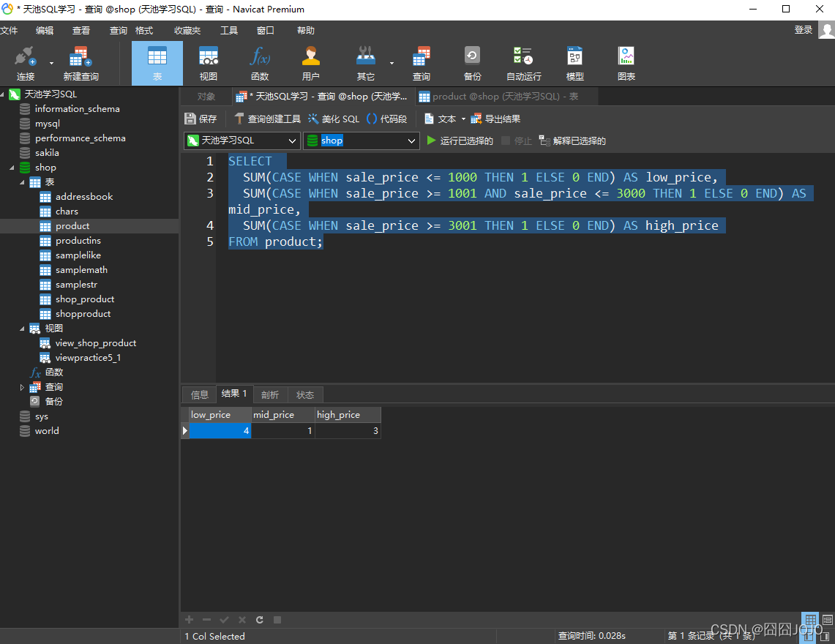Explain the selection with 解释已选择的
This screenshot has height=644, width=835.
(572, 141)
